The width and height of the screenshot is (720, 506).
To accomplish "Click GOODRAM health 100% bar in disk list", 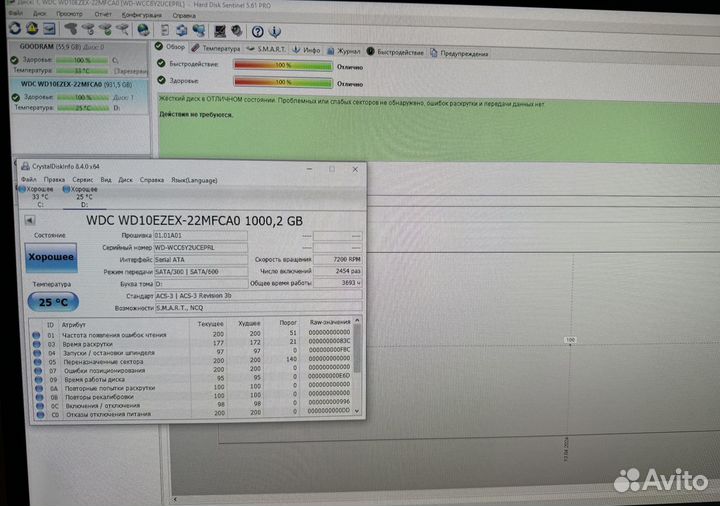I will pyautogui.click(x=82, y=60).
